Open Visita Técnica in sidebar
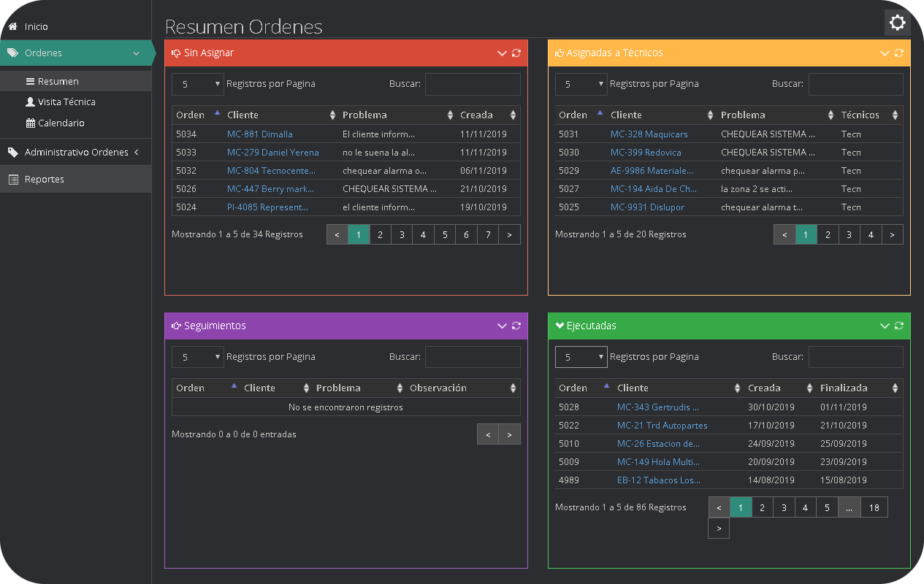The image size is (924, 584). click(66, 102)
